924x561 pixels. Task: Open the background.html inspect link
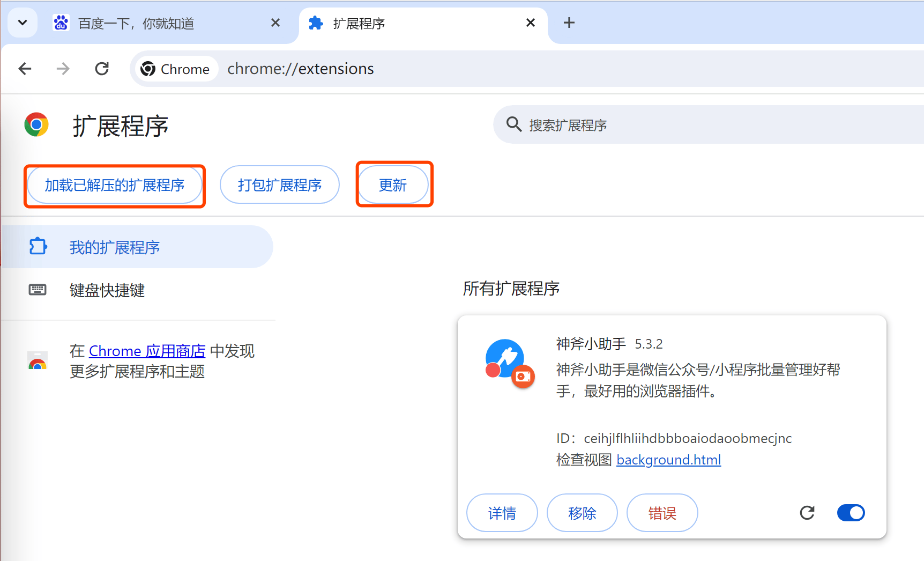point(668,460)
